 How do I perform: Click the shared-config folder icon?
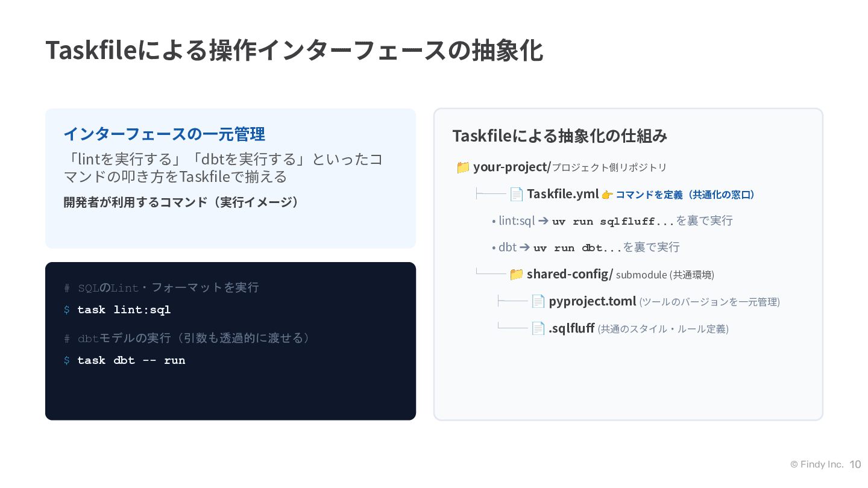tap(517, 274)
